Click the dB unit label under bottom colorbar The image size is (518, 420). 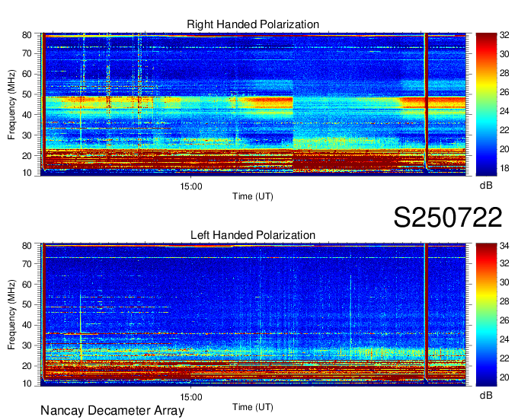point(486,396)
